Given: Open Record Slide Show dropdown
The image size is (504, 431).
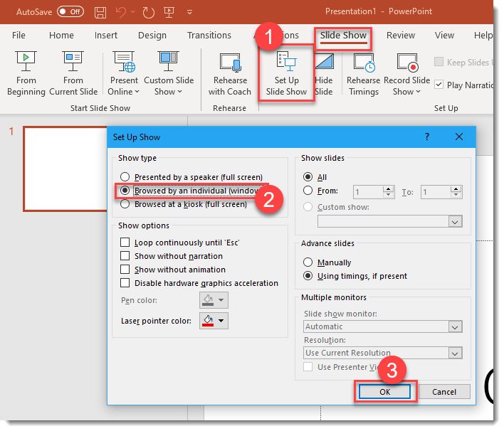Looking at the screenshot, I should 406,73.
